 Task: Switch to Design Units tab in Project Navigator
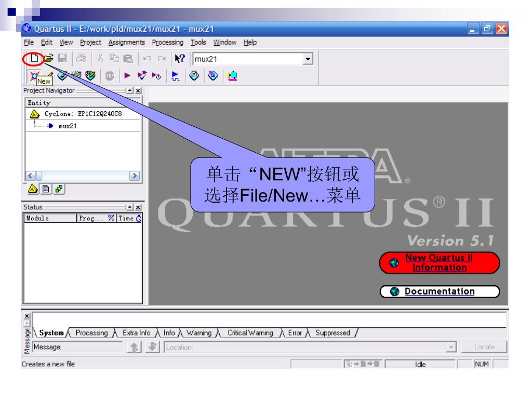pyautogui.click(x=59, y=189)
